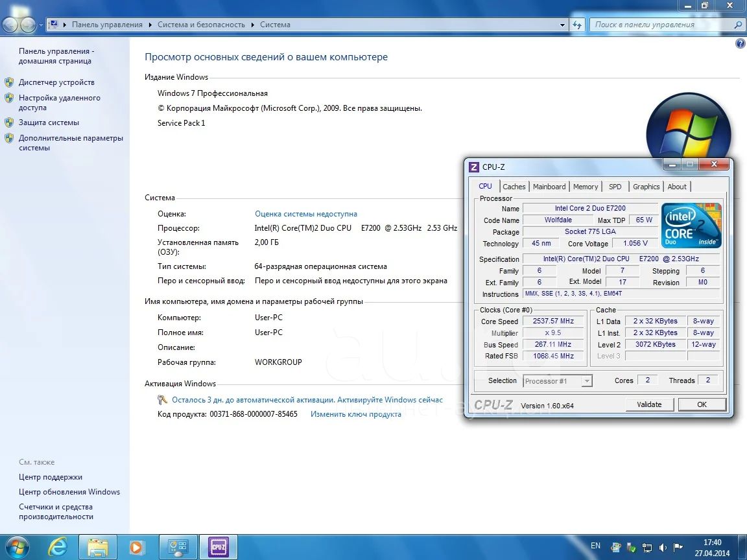Open Счетчики и средства производительности link
This screenshot has height=560, width=747.
56,512
